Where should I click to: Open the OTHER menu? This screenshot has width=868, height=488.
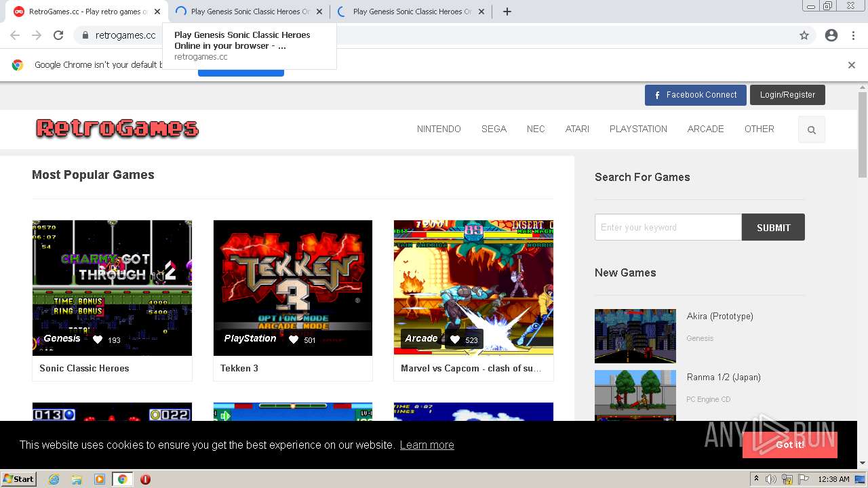(x=759, y=129)
